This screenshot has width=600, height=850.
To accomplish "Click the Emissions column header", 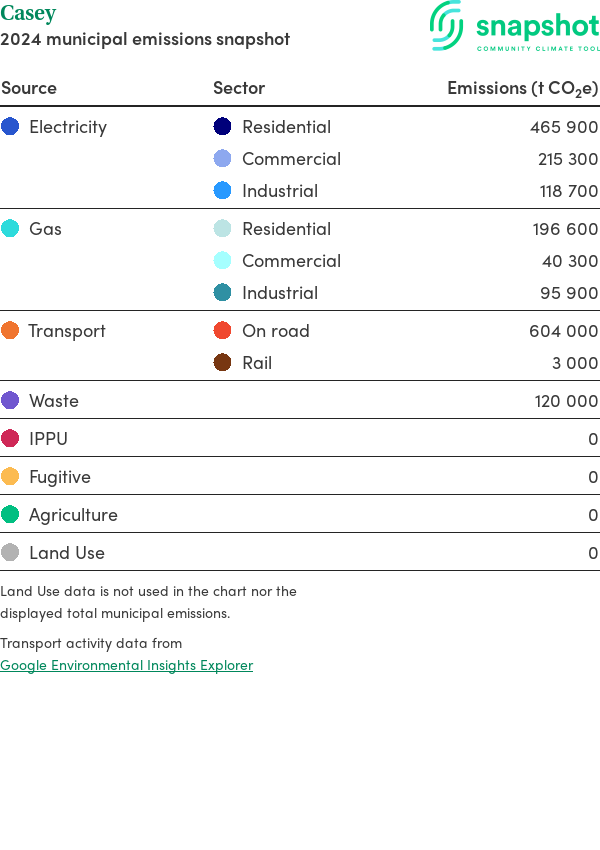I will tap(522, 88).
